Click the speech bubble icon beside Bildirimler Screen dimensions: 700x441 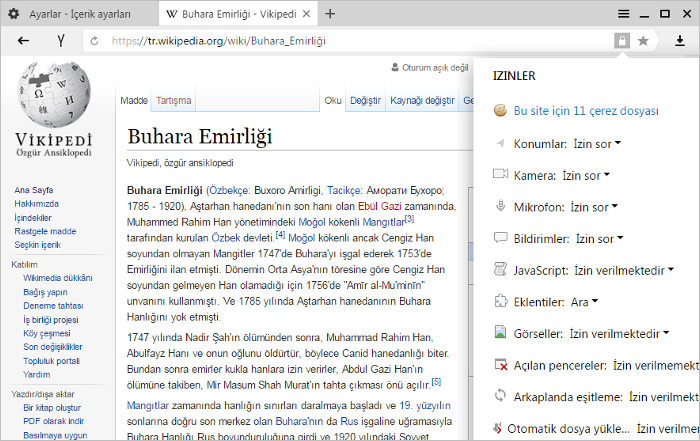(500, 237)
